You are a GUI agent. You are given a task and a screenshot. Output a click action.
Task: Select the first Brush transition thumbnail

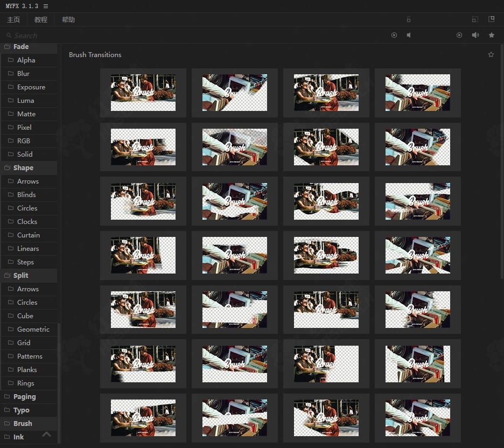coord(143,93)
